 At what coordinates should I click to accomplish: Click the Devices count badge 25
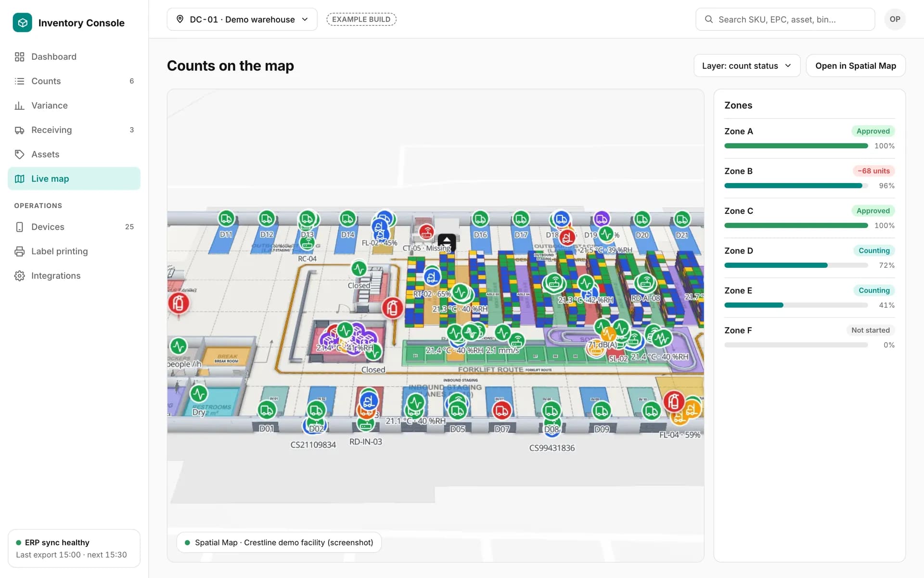point(129,227)
